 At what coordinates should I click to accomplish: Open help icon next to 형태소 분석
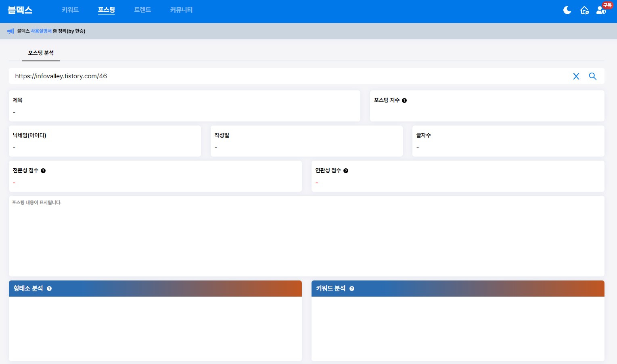[49, 289]
